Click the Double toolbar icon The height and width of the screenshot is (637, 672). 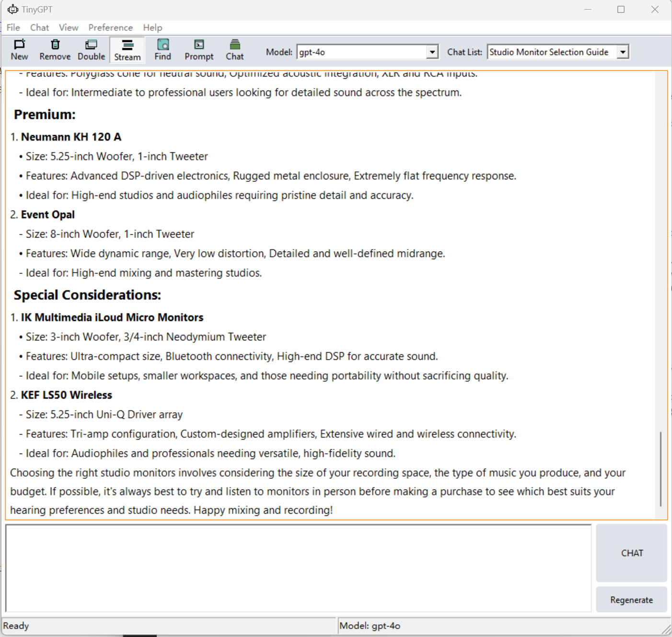click(91, 50)
